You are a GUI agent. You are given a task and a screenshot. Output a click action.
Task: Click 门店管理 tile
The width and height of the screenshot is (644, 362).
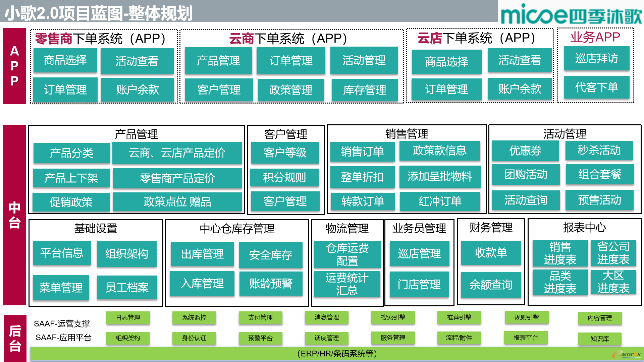[419, 285]
